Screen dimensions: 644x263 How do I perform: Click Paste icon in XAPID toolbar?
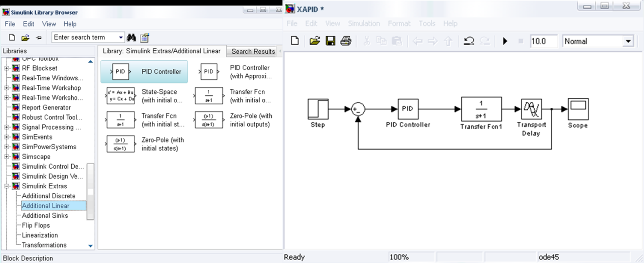pos(397,41)
